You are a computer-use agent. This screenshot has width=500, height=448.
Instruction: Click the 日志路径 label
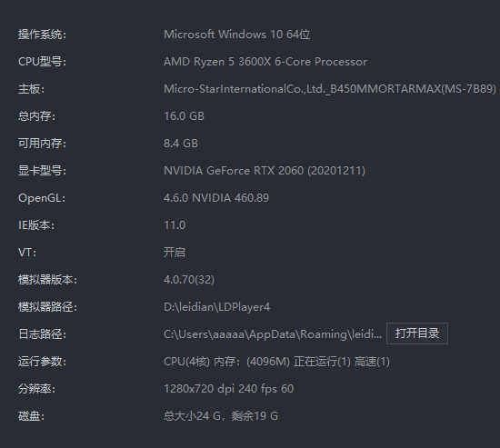pyautogui.click(x=42, y=334)
